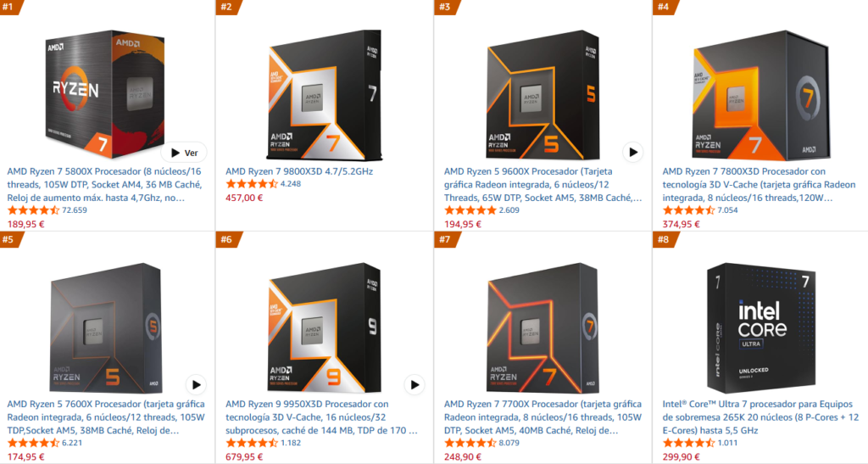Open the Ryzen 7 7700X product image
868x464 pixels.
point(542,327)
